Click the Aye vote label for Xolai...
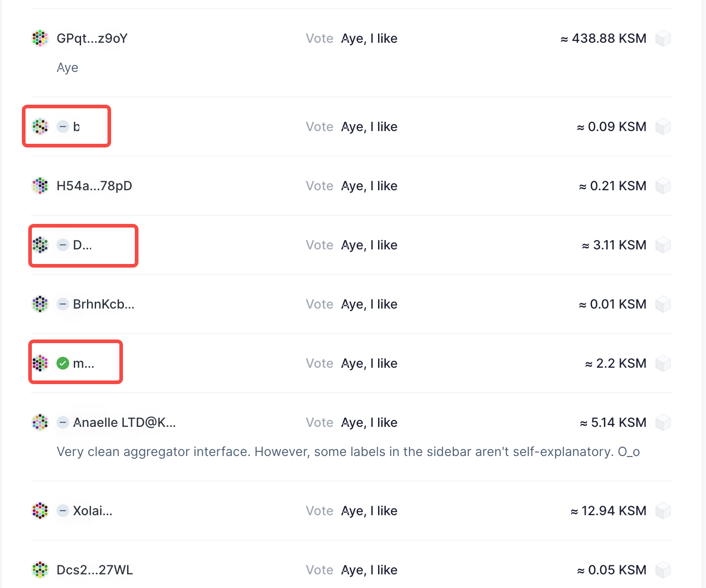The height and width of the screenshot is (588, 706). click(x=369, y=511)
